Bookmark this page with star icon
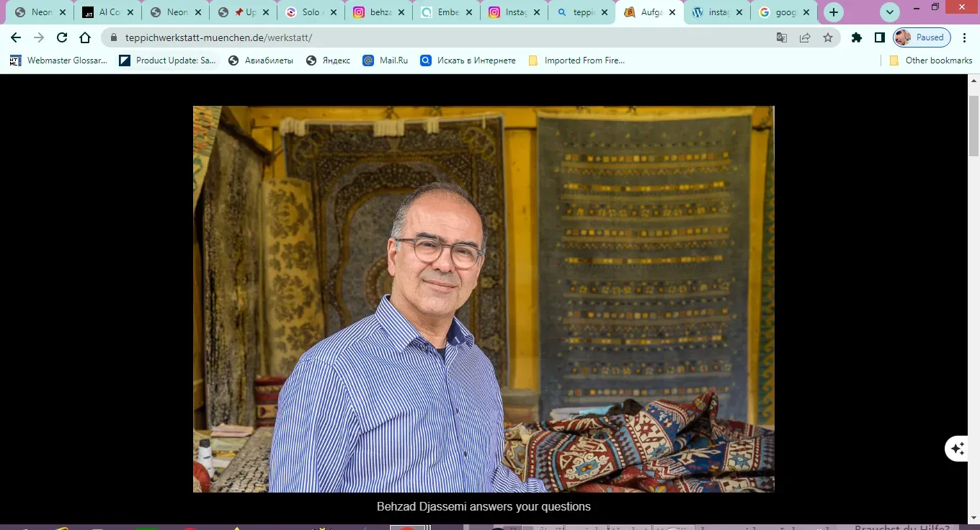 (x=828, y=37)
